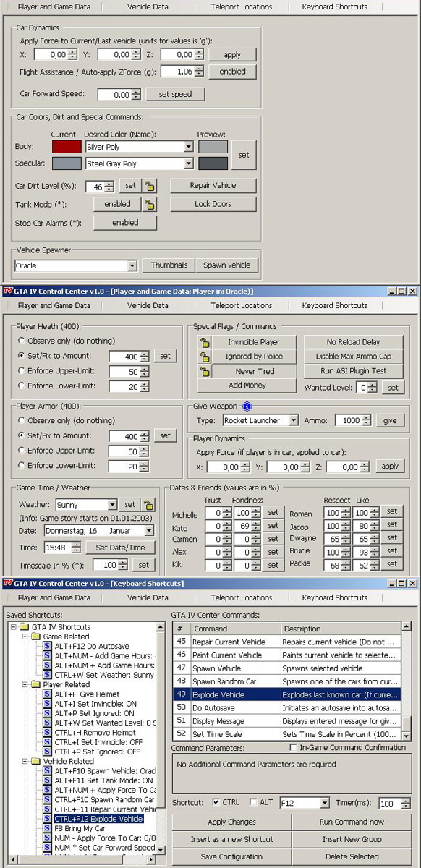Click the IV app icon in the Player and Game Data title bar
This screenshot has width=421, height=868.
pyautogui.click(x=8, y=291)
